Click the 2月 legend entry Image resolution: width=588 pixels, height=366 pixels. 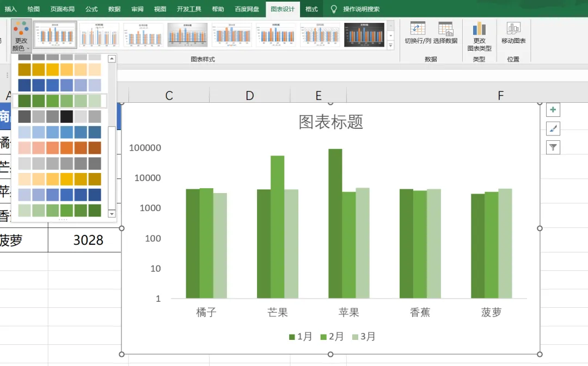pos(332,337)
